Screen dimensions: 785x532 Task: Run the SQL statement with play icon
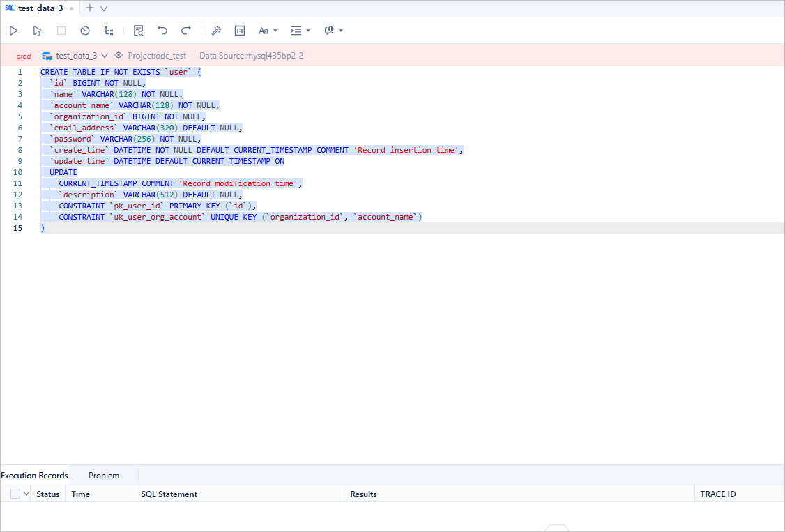pos(13,31)
